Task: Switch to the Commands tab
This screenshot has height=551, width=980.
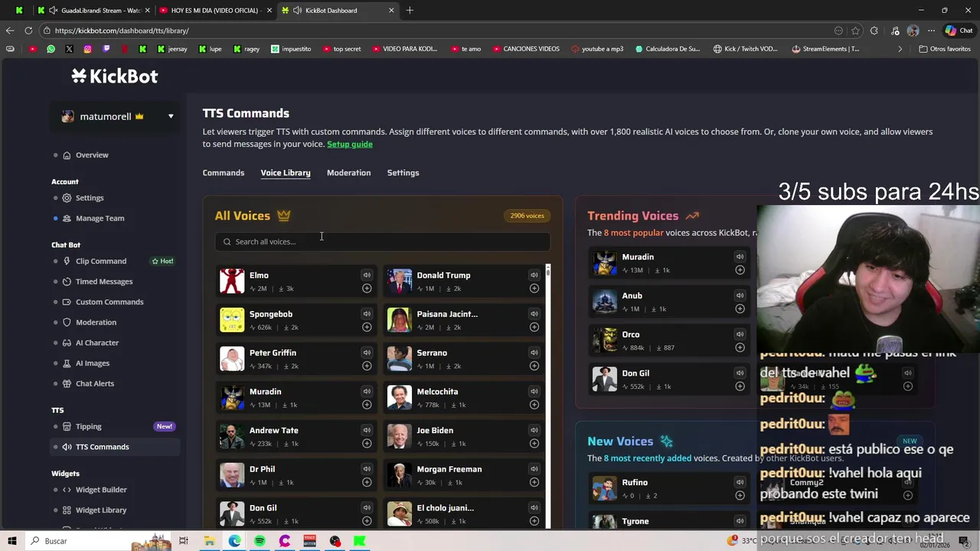Action: (x=224, y=173)
